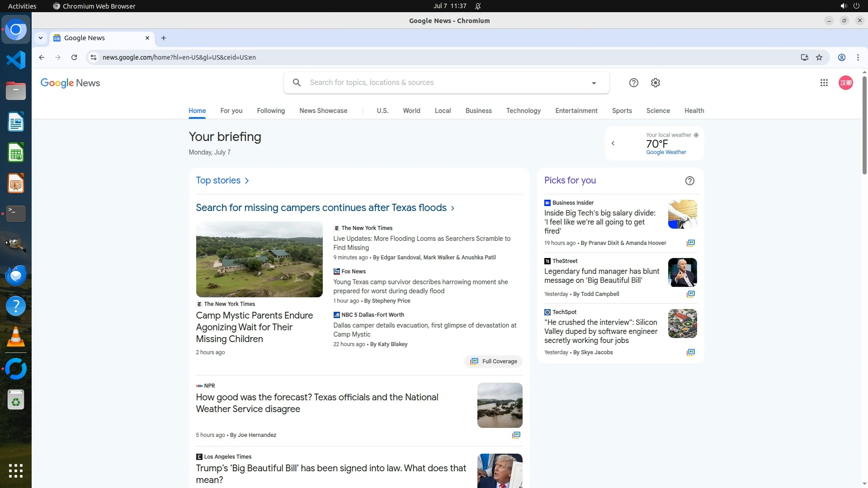Click the install app icon in address bar
Viewport: 868px width, 488px height.
[x=804, y=57]
